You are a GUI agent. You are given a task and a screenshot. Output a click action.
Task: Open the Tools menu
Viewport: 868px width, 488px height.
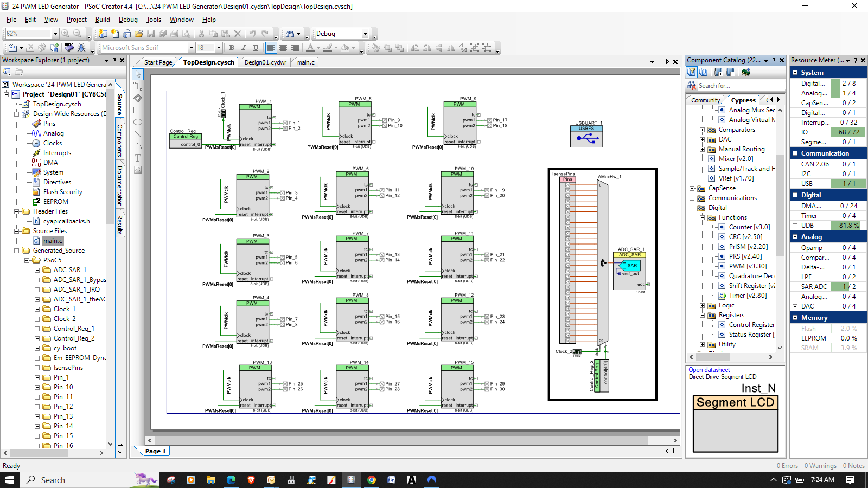(x=154, y=20)
